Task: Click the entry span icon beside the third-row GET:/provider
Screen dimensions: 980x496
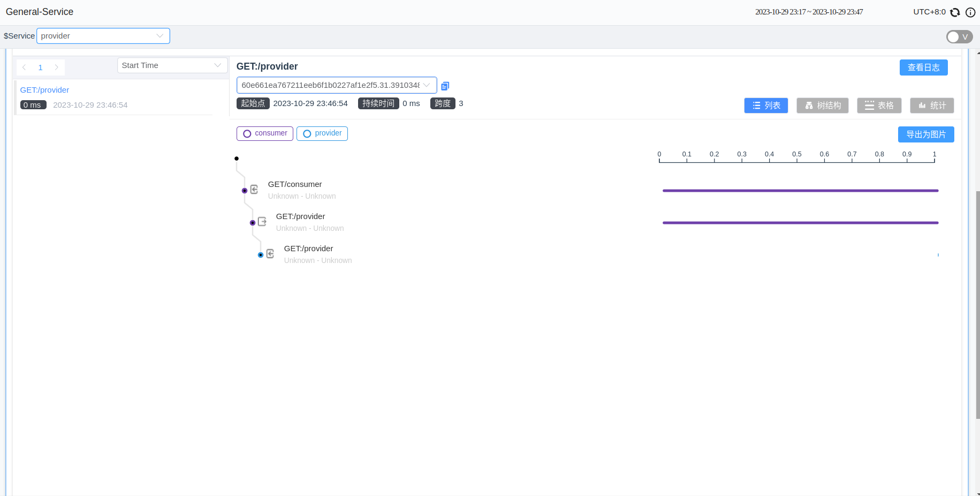Action: 270,254
